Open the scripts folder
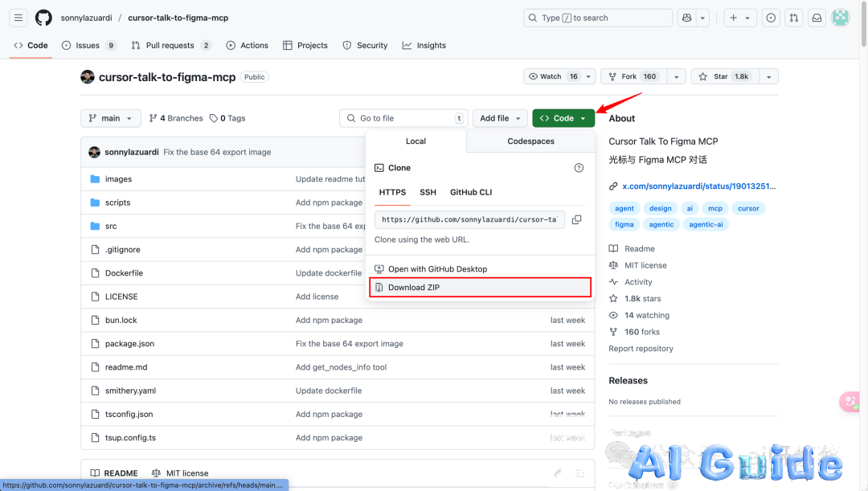The image size is (868, 491). click(x=118, y=203)
